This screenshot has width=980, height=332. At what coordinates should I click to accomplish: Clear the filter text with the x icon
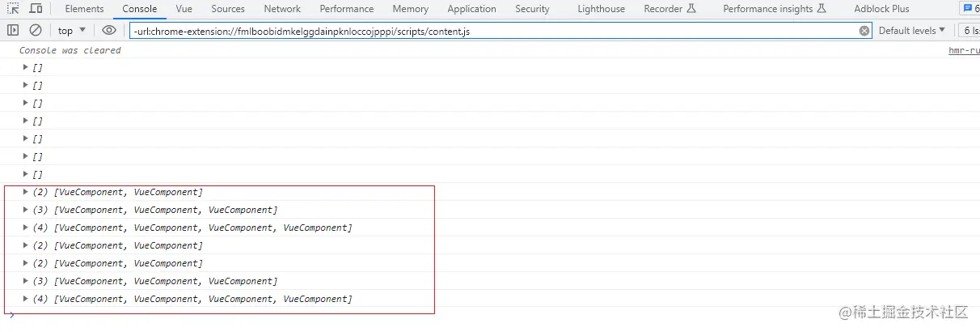coord(864,31)
